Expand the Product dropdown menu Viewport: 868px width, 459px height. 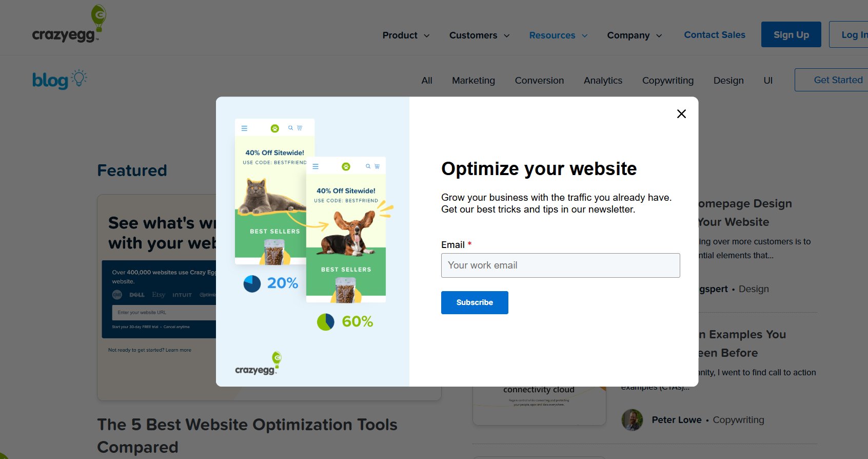(x=406, y=35)
